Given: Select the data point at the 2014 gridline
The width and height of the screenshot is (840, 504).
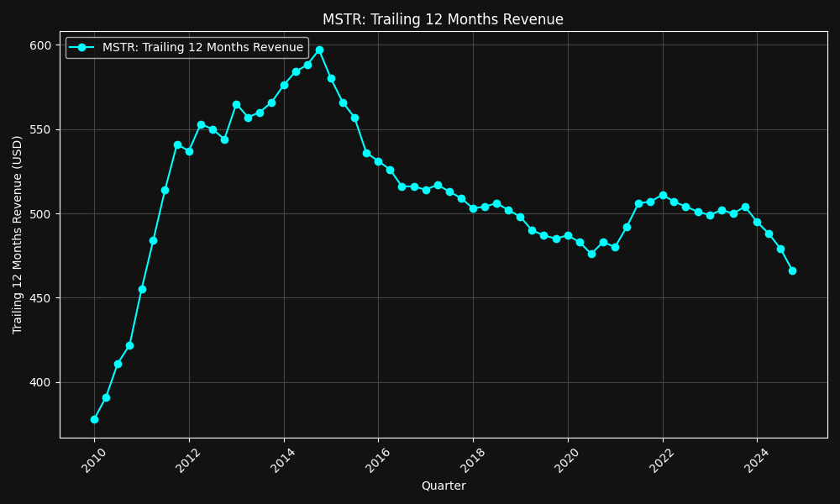Looking at the screenshot, I should (284, 85).
